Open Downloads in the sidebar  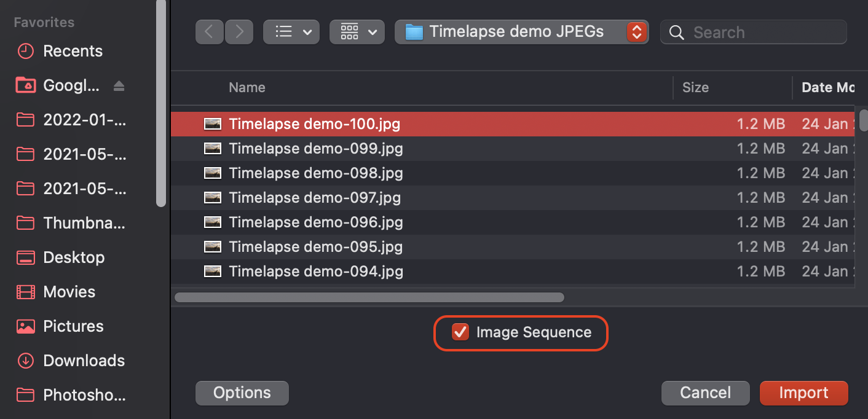pos(84,361)
